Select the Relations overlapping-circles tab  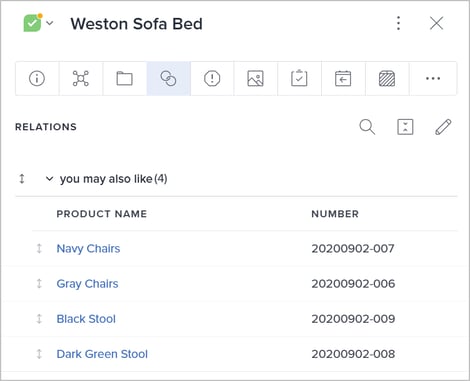168,79
